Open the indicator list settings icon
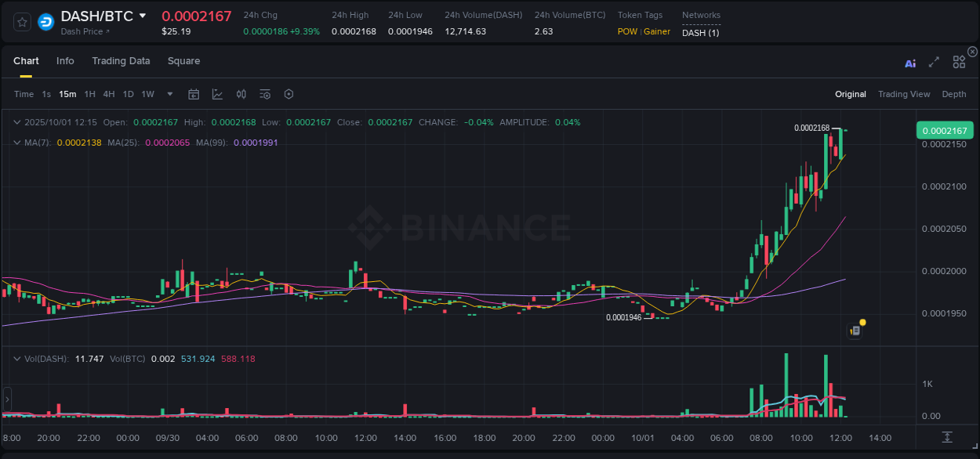The width and height of the screenshot is (980, 459). pos(265,94)
